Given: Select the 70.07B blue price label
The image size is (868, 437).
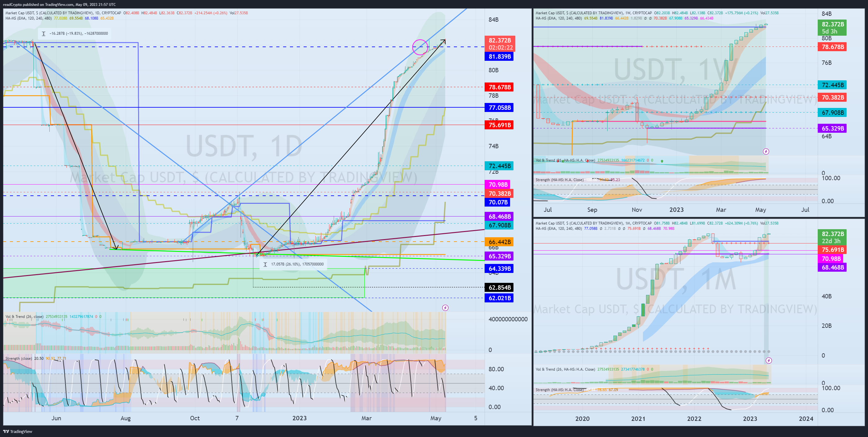Looking at the screenshot, I should (x=498, y=202).
